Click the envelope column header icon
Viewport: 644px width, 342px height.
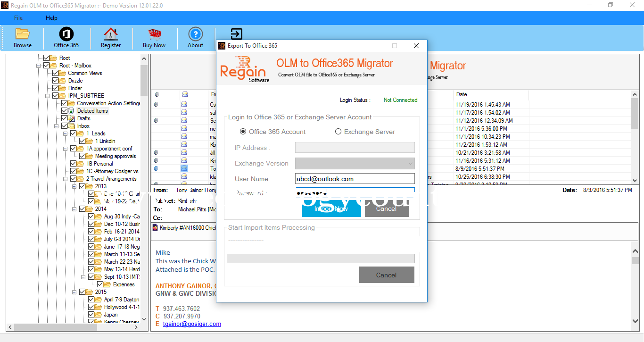tap(185, 94)
